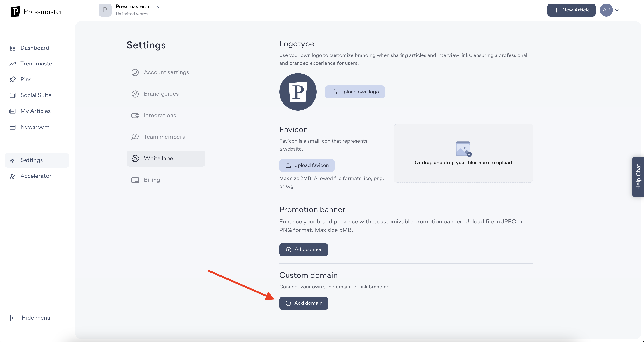The height and width of the screenshot is (342, 644).
Task: Open the Help Chat side tab
Action: [638, 177]
